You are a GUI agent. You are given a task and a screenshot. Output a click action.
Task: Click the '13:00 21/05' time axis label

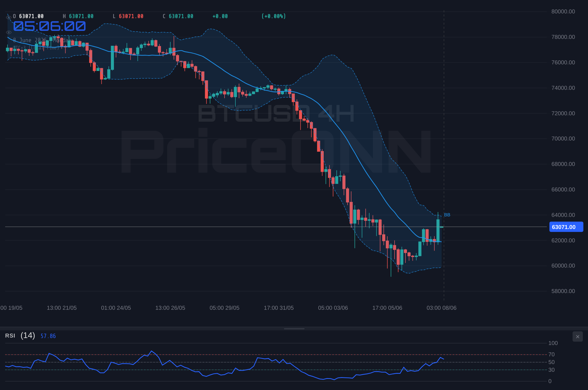coord(62,308)
